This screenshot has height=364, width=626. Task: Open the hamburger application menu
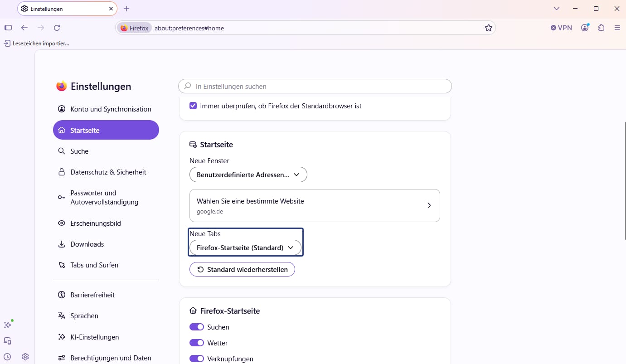(x=617, y=28)
